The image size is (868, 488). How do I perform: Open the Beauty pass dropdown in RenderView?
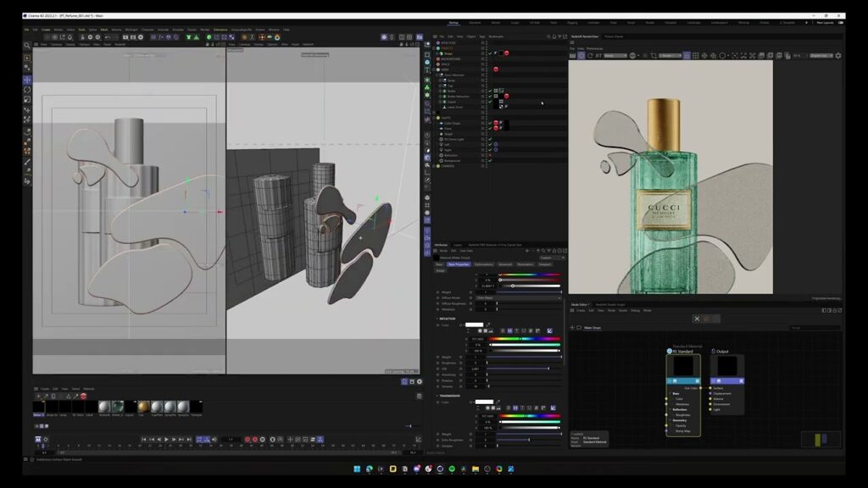[x=615, y=55]
